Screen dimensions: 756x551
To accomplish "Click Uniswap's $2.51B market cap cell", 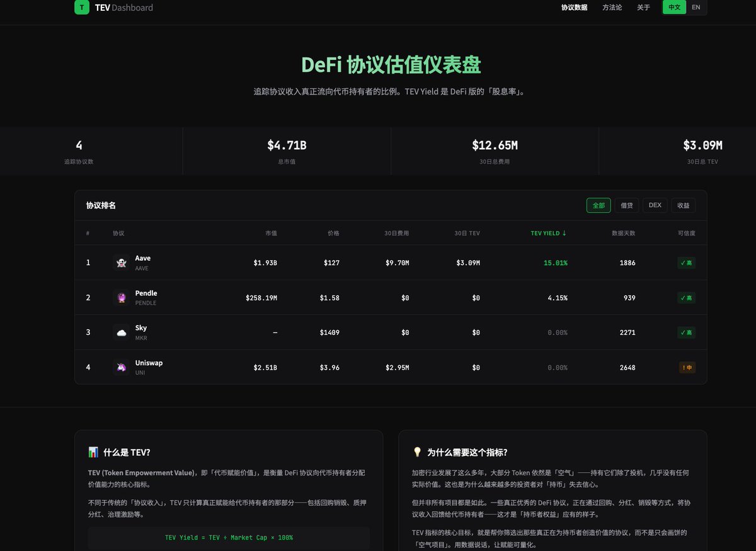I will pyautogui.click(x=265, y=368).
